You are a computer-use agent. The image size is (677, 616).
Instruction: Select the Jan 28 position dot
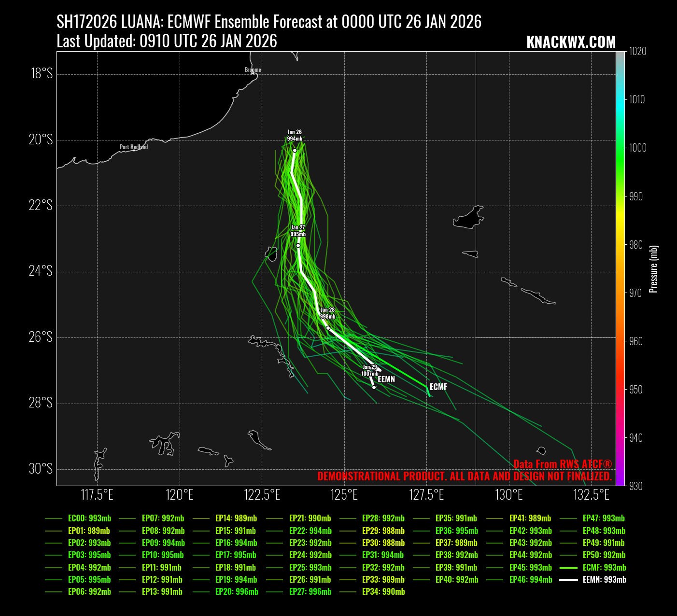coord(328,328)
